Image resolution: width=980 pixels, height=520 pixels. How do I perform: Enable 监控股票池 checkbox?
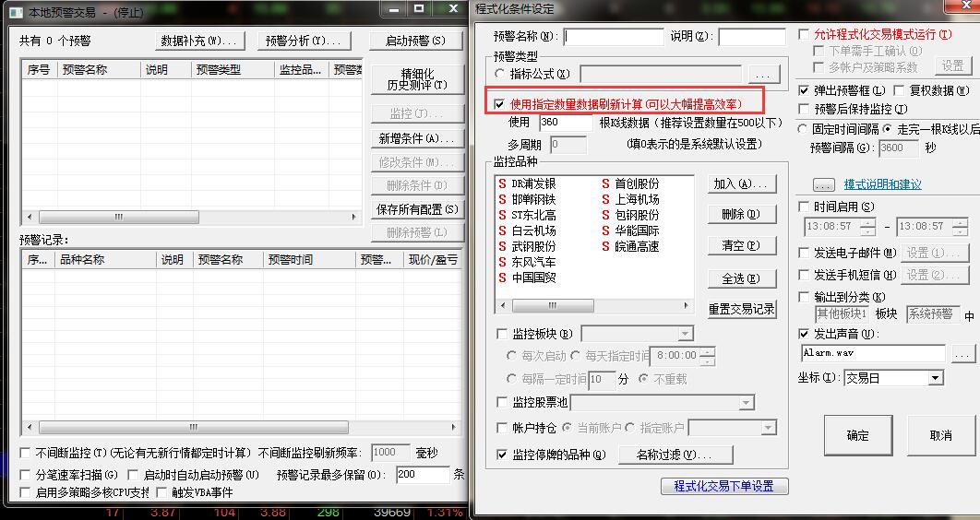pos(501,403)
